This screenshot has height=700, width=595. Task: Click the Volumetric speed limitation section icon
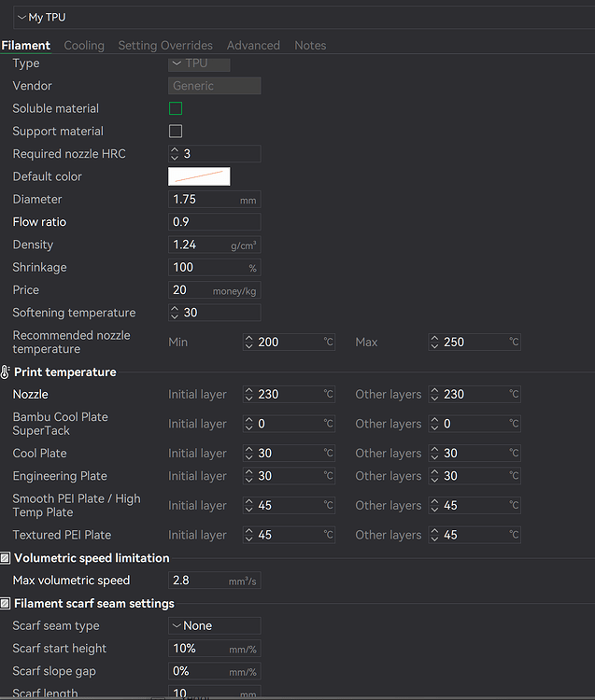click(5, 558)
